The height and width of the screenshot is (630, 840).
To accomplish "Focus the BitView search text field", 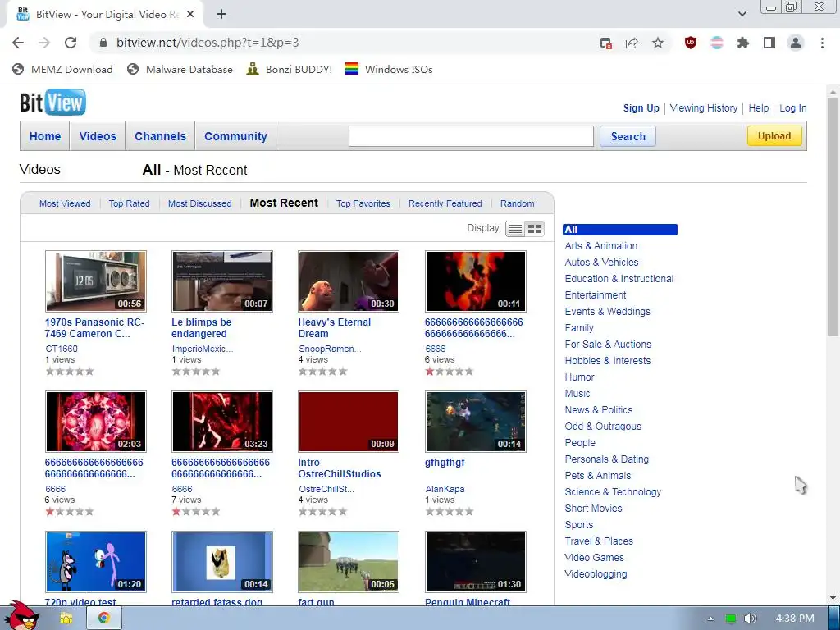I will tap(471, 136).
